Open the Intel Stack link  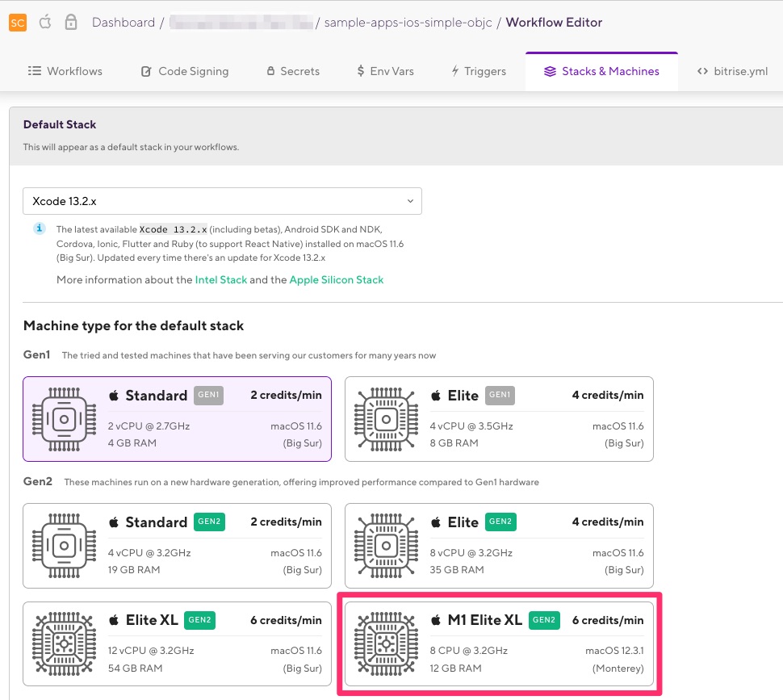[x=221, y=280]
